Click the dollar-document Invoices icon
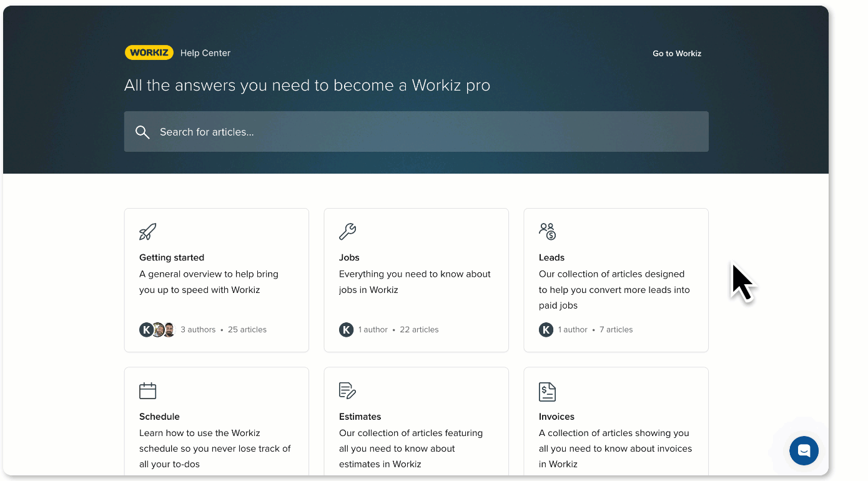 click(547, 392)
